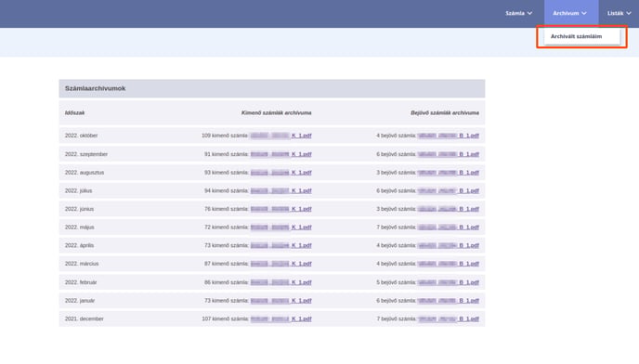Click the "91 kimenő számla" count text

pyautogui.click(x=227, y=154)
